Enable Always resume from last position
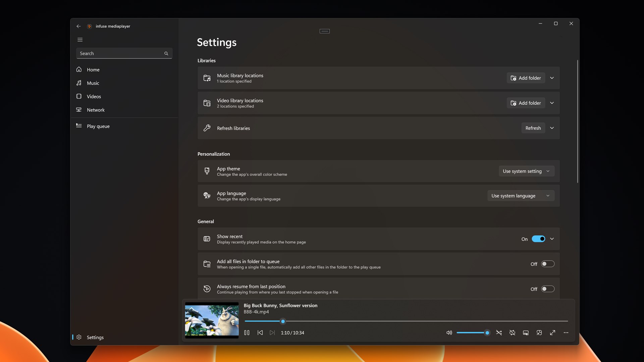Screen dimensions: 644x362 [x=547, y=289]
